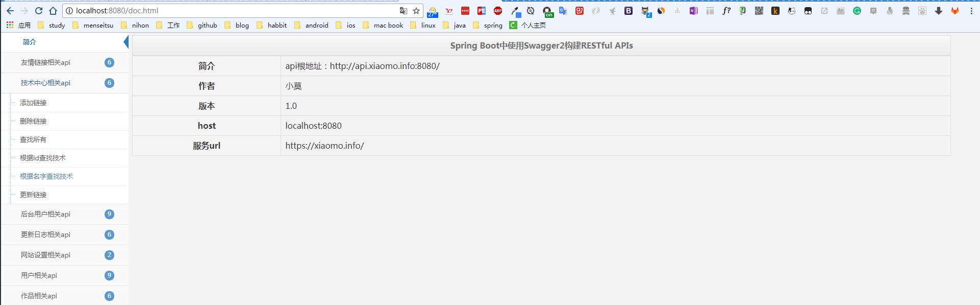
Task: Open the study bookmarks folder
Action: (52, 25)
